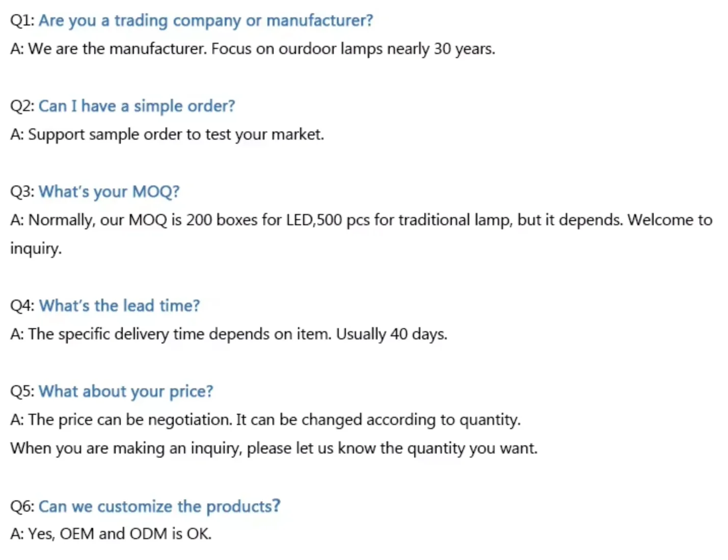Image resolution: width=728 pixels, height=560 pixels.
Task: Click answer 'Support sample order to test your market'
Action: pos(167,135)
